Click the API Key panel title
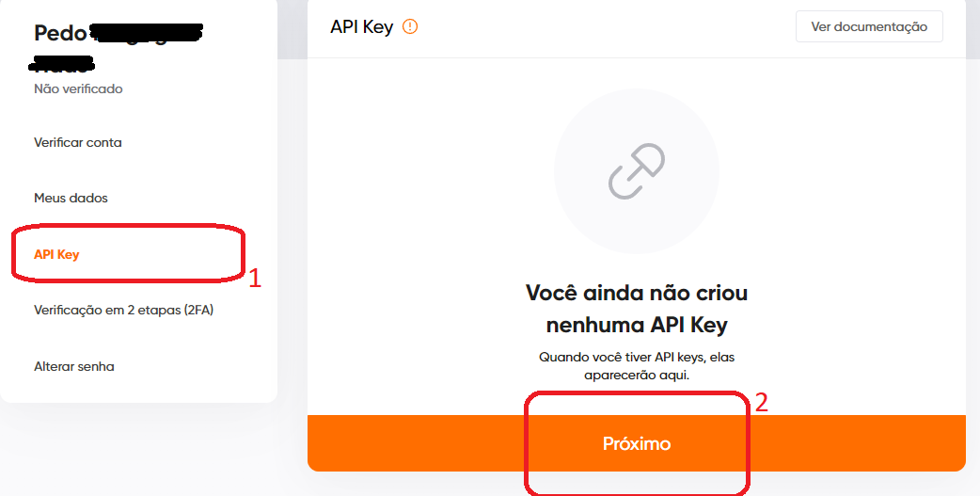 click(x=361, y=26)
